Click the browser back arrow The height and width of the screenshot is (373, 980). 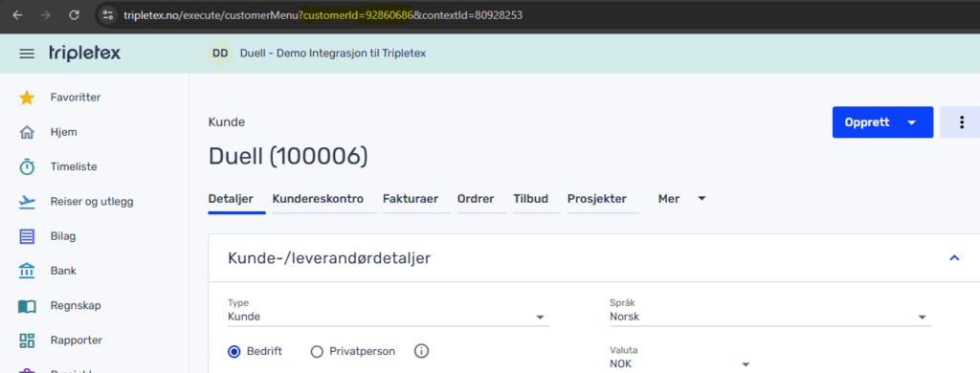17,14
